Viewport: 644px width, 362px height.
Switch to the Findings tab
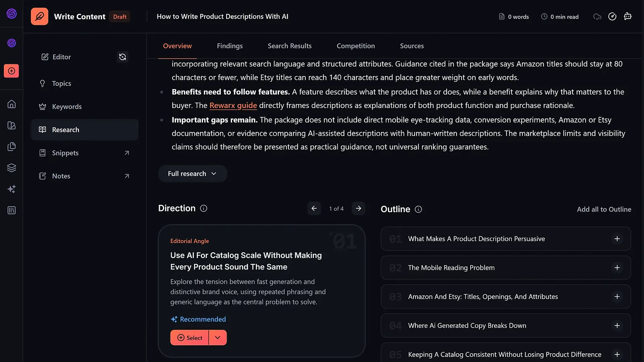pyautogui.click(x=230, y=46)
